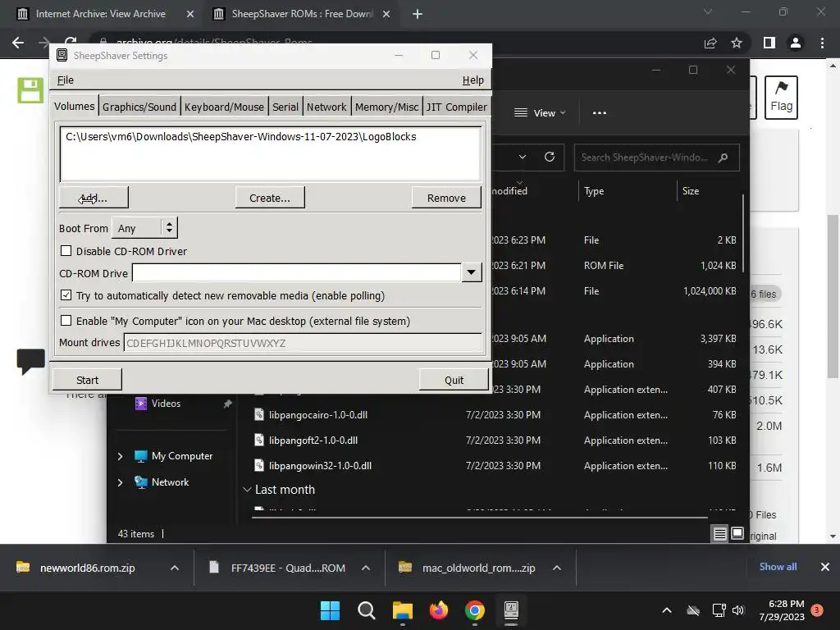This screenshot has width=840, height=630.
Task: Click the Create... volume button
Action: 270,198
